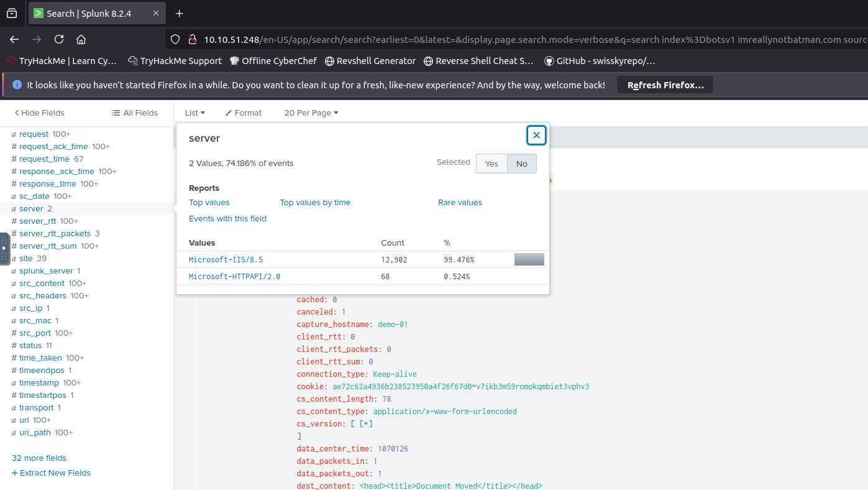Open the Format options dropdown

[244, 113]
